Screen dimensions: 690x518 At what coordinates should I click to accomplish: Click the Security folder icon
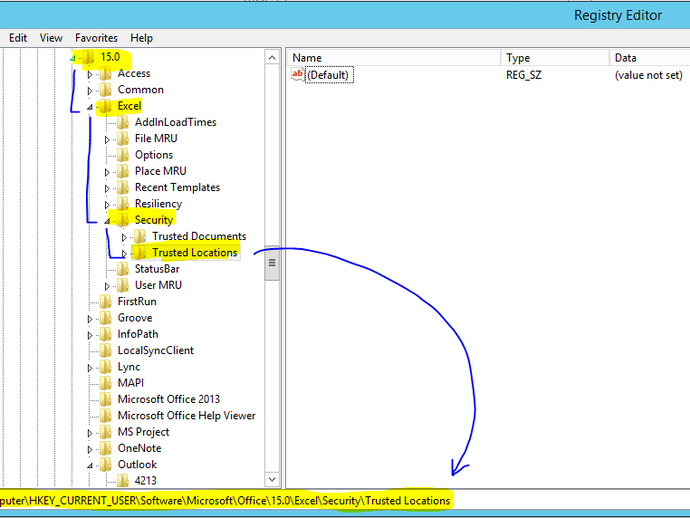[x=123, y=220]
